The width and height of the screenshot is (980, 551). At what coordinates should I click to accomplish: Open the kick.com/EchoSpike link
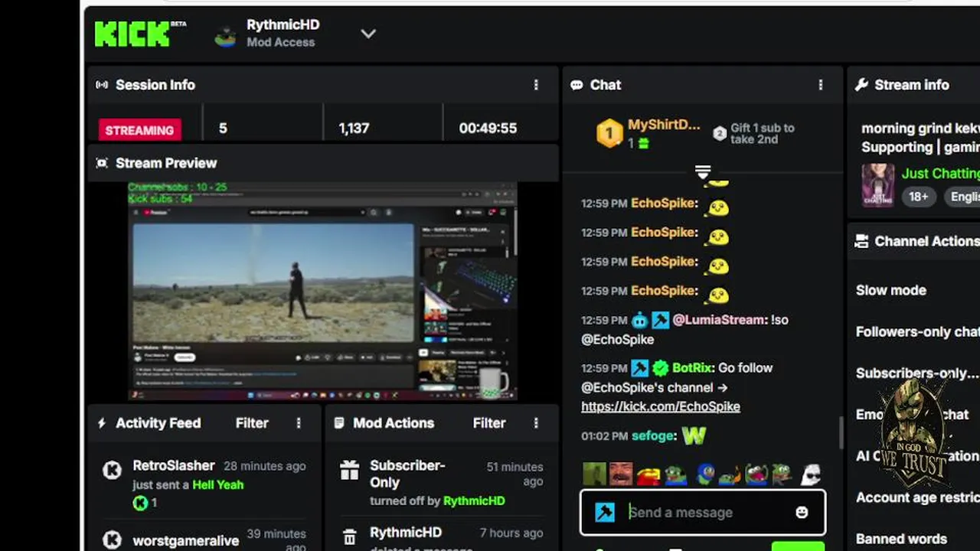coord(661,406)
